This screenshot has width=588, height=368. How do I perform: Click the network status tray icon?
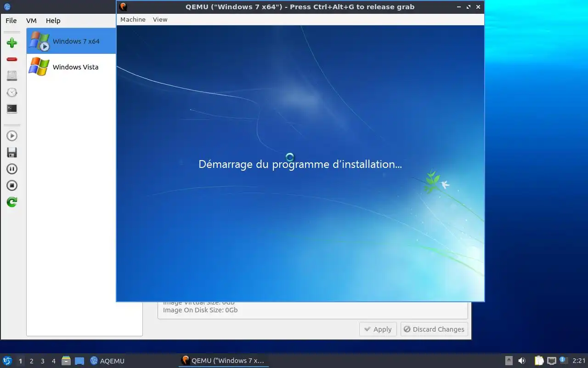552,361
